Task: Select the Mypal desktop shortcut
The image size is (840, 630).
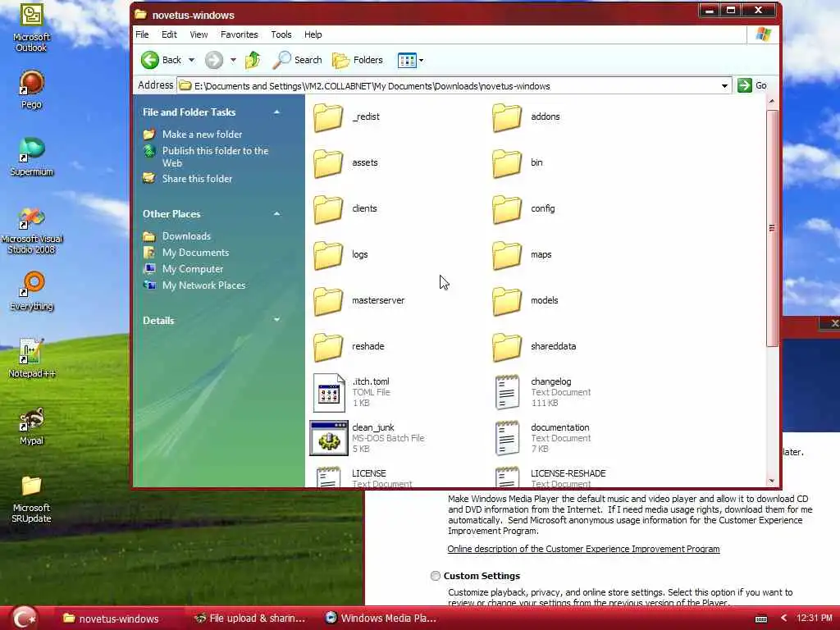Action: tap(32, 426)
